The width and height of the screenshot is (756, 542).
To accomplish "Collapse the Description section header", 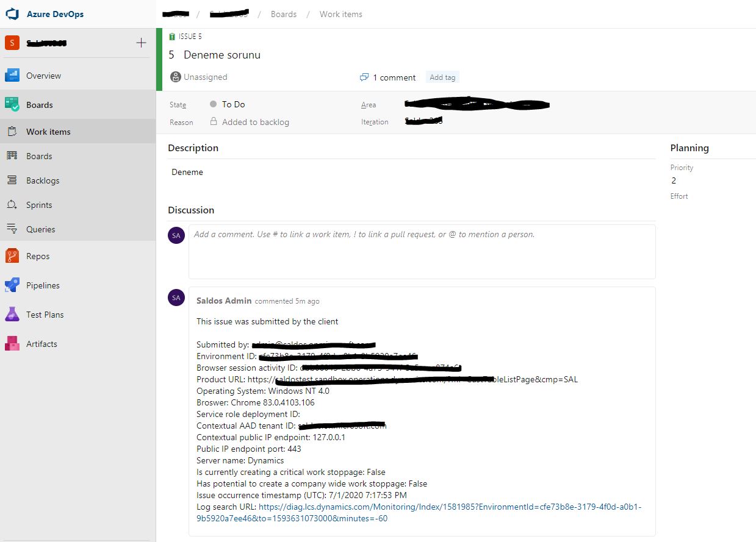I will pos(193,148).
